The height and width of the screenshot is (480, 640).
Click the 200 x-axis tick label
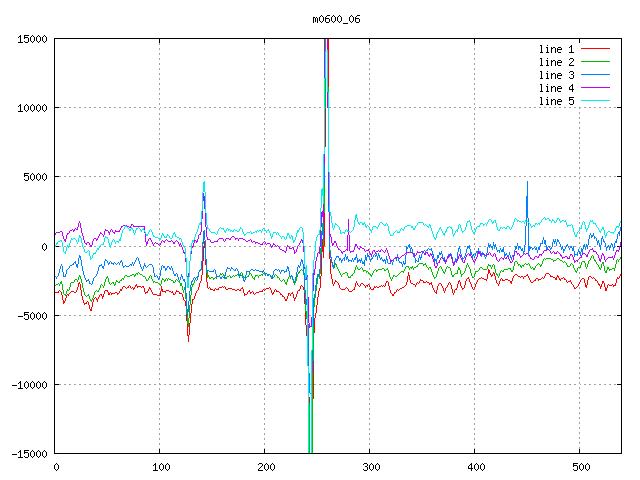(265, 467)
